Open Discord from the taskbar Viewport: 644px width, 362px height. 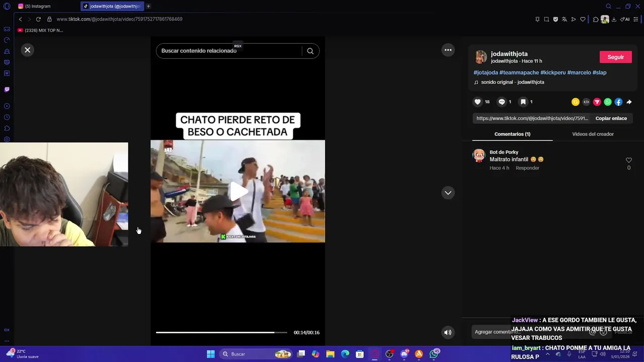coord(404,354)
